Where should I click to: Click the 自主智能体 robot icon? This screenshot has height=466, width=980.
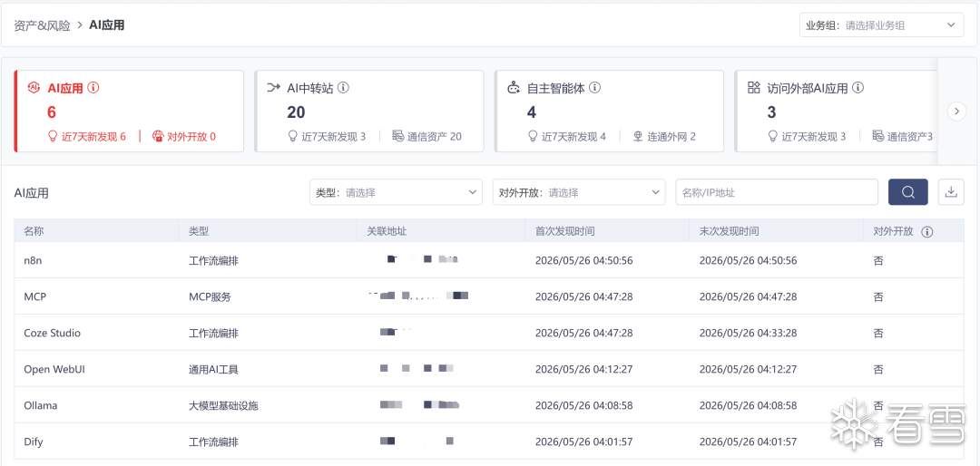514,88
